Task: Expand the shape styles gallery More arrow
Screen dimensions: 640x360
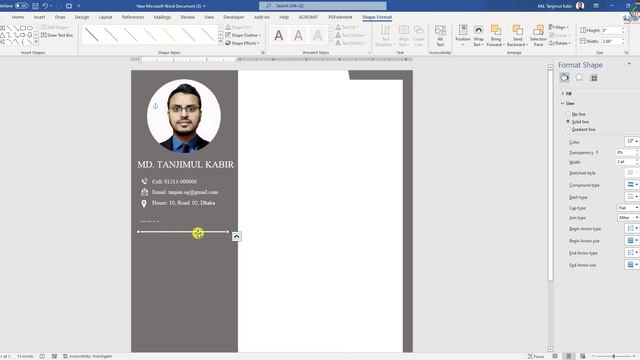Action: click(x=220, y=42)
